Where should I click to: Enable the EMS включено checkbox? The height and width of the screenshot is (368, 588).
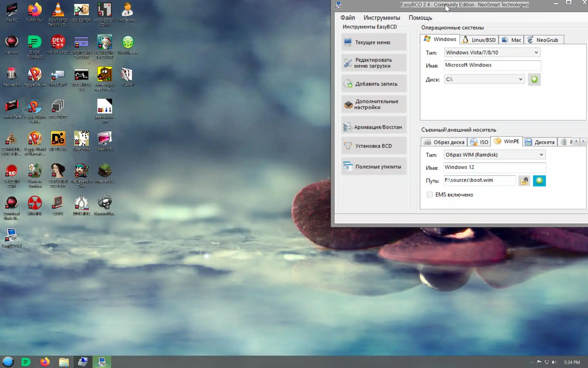pyautogui.click(x=430, y=195)
